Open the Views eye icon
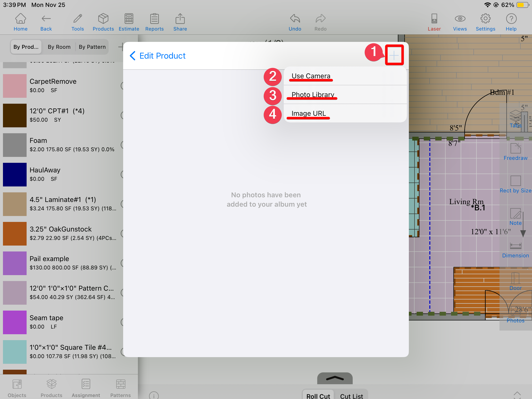The width and height of the screenshot is (532, 399). click(460, 22)
